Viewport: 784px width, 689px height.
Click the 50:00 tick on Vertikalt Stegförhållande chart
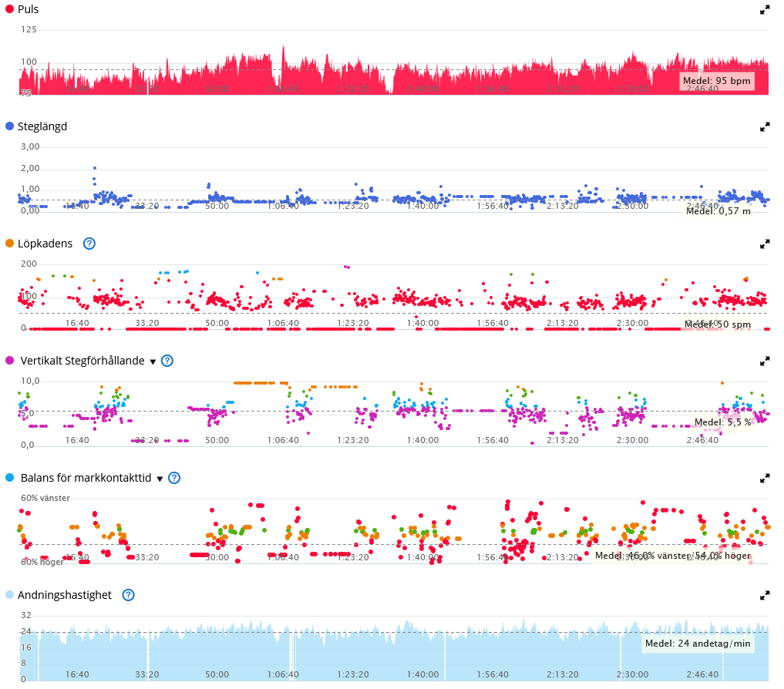click(217, 441)
